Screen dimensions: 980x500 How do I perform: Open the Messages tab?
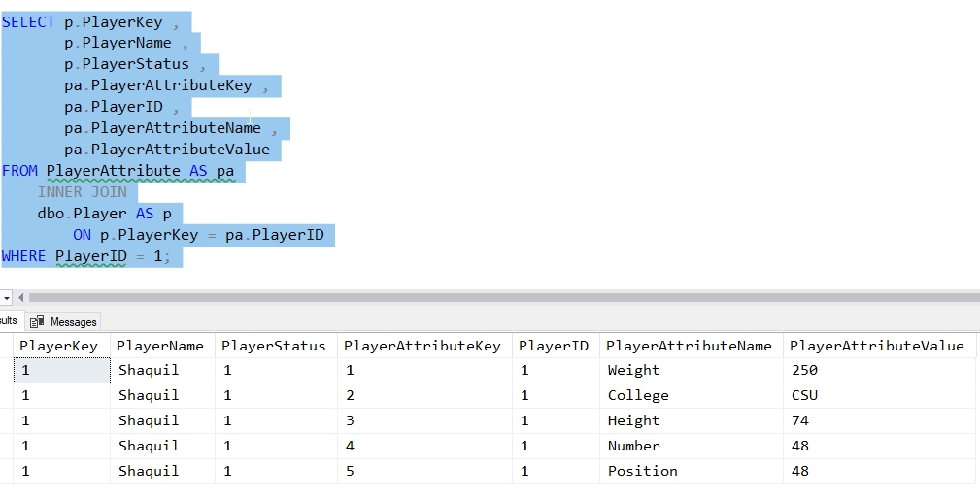coord(73,321)
